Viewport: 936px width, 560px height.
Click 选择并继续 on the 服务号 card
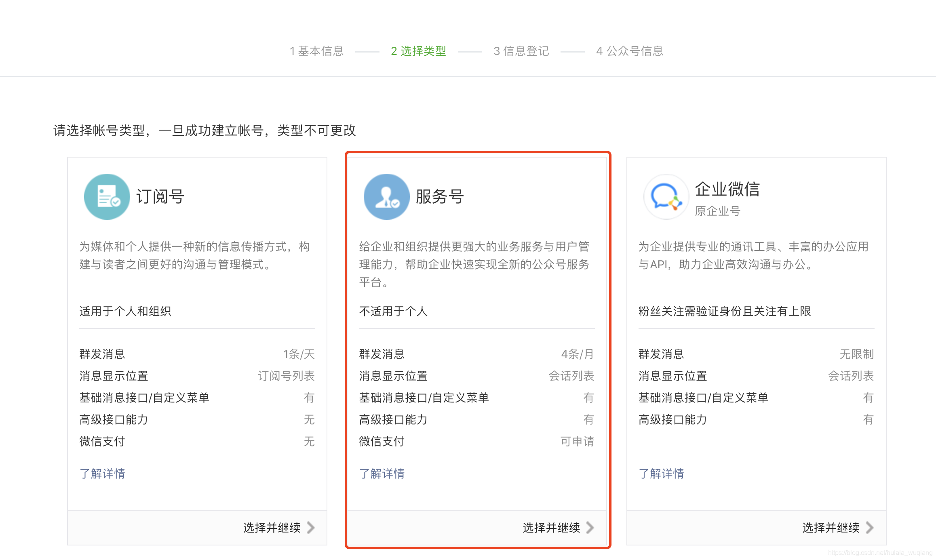550,528
